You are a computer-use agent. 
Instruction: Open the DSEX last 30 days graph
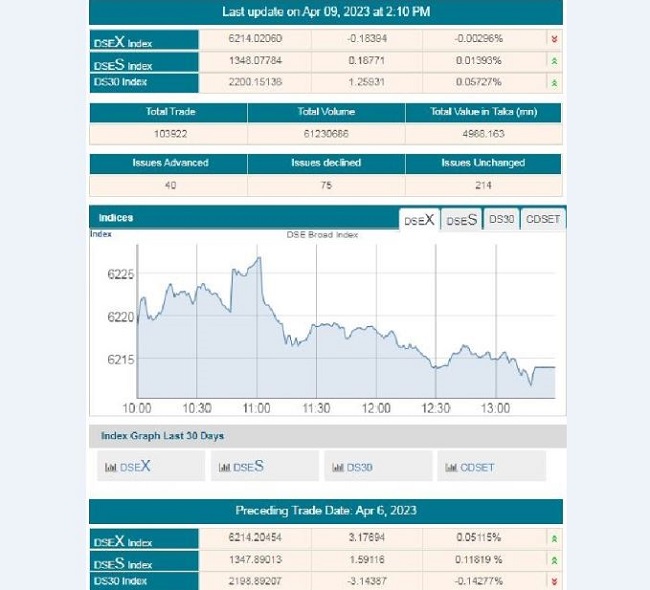tap(151, 466)
